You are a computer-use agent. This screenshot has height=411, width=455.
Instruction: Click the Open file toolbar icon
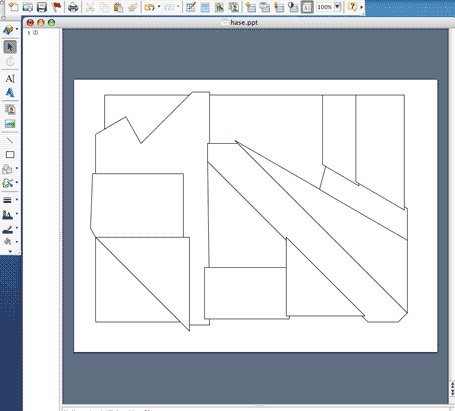[x=28, y=7]
